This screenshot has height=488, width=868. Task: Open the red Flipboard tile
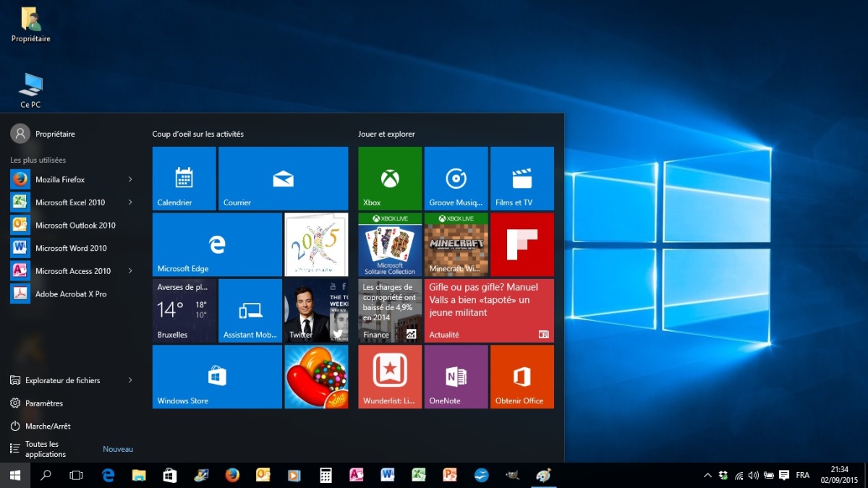[522, 244]
